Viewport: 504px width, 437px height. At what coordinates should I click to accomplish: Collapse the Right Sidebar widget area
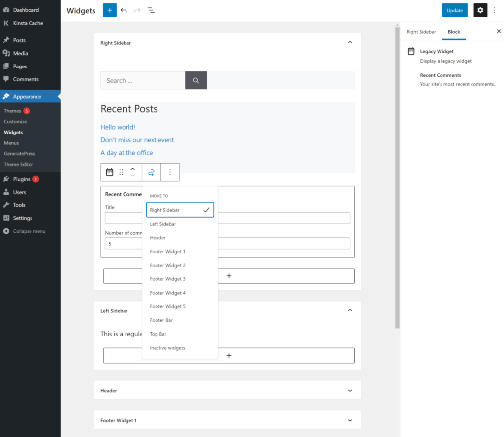pyautogui.click(x=350, y=42)
